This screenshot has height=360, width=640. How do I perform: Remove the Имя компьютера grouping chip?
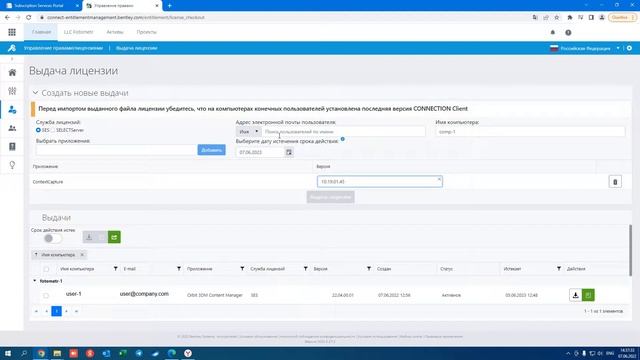point(82,255)
